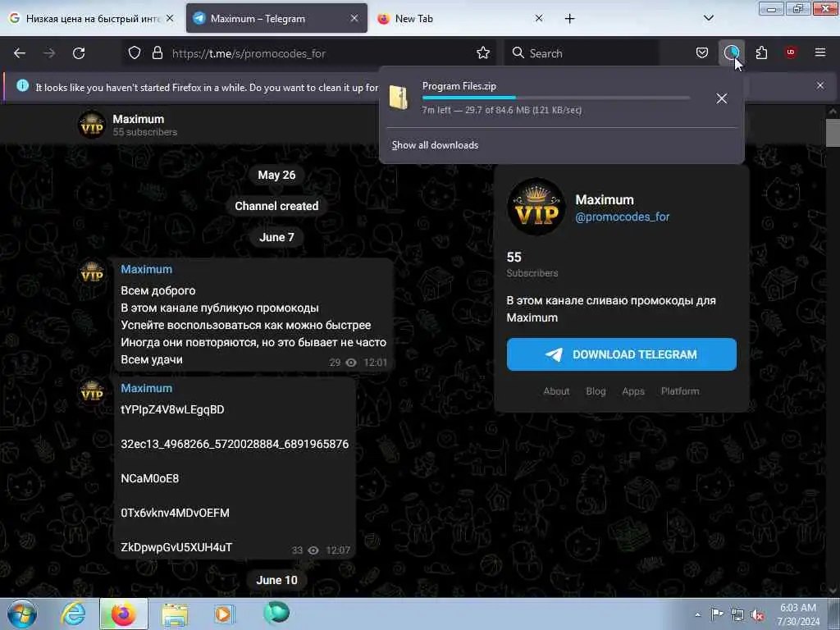Show all downloads
The image size is (840, 630).
435,145
